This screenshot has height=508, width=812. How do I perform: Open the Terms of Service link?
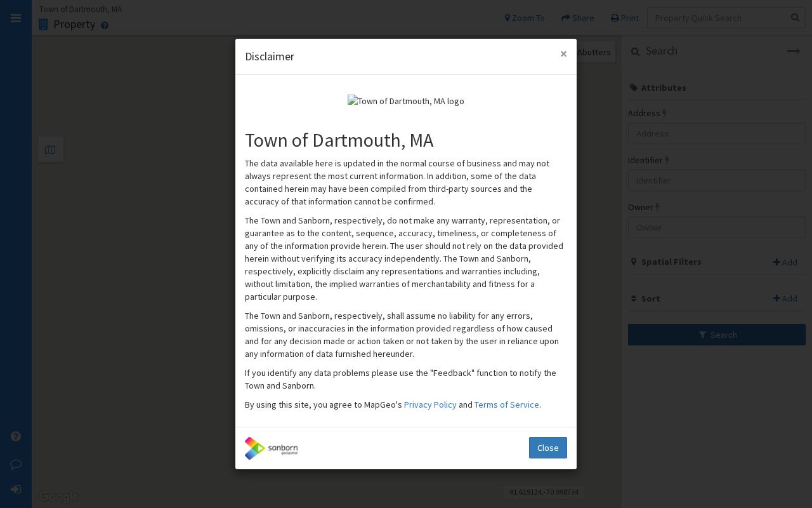[x=506, y=404]
